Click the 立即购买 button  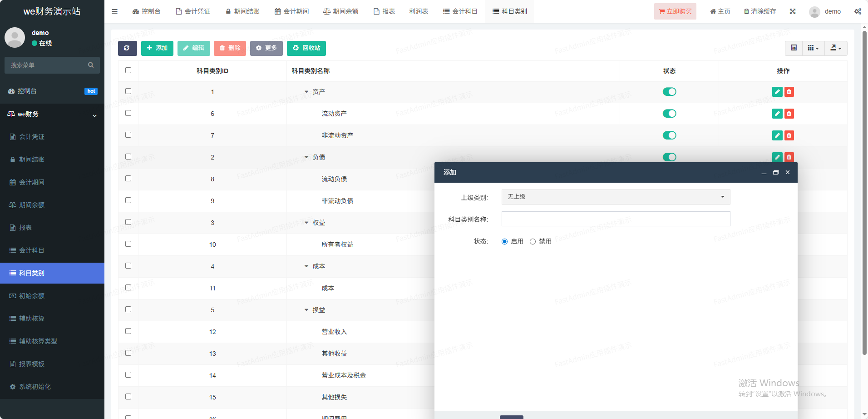675,11
